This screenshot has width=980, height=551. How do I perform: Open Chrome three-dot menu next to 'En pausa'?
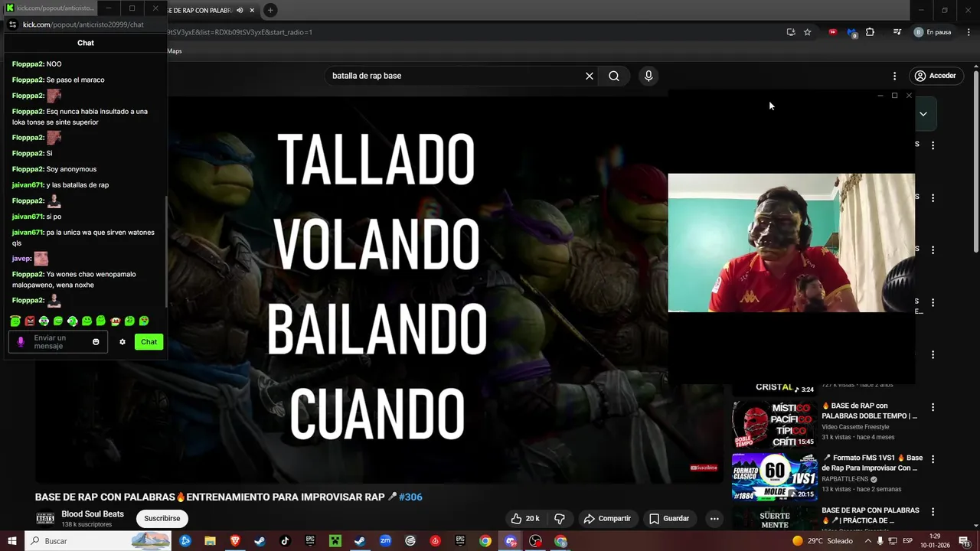coord(968,32)
